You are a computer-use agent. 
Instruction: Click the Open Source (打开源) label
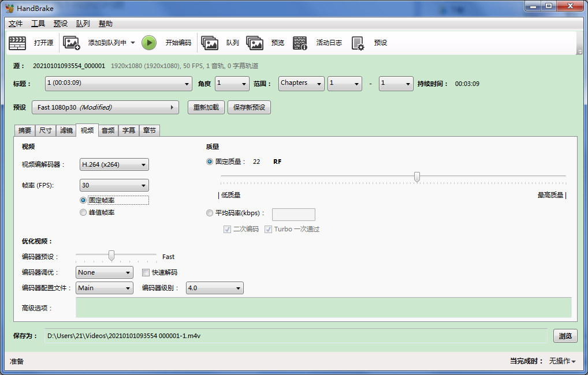pyautogui.click(x=43, y=43)
